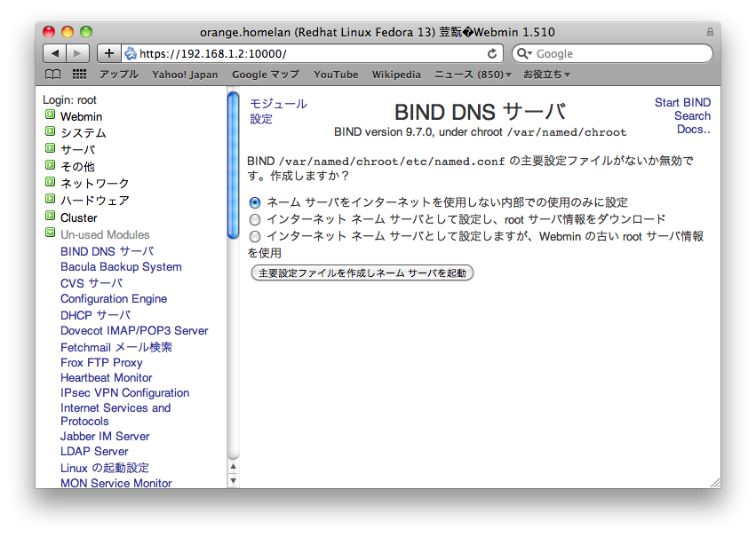
Task: Click the back navigation arrow in Safari
Action: [x=57, y=52]
